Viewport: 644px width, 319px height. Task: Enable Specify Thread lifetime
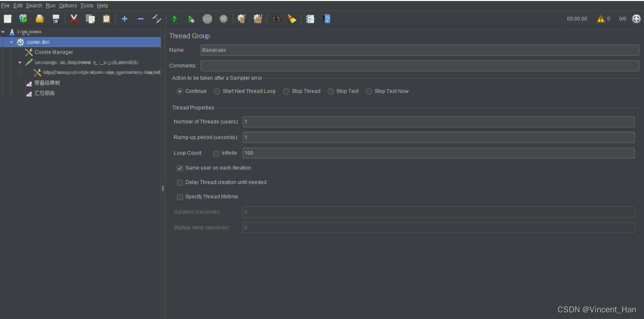pyautogui.click(x=180, y=197)
